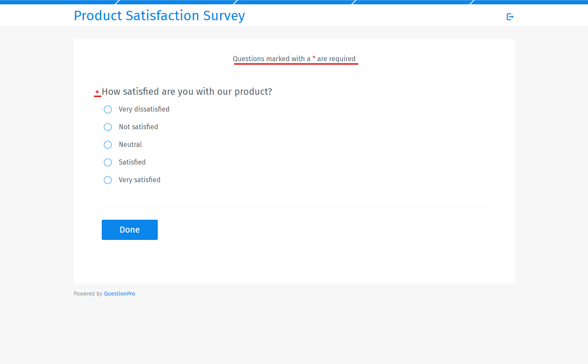The width and height of the screenshot is (588, 364).
Task: Click the divider line above Done
Action: pyautogui.click(x=294, y=206)
